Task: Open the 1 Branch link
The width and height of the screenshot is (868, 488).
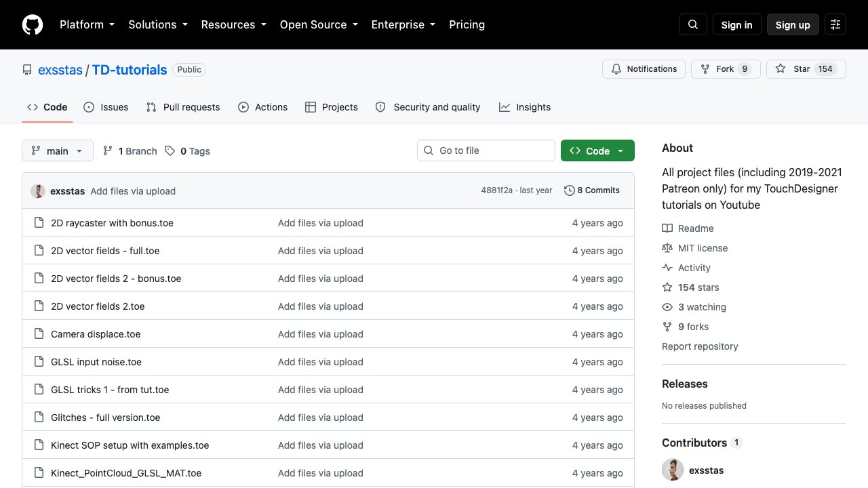Action: 130,150
